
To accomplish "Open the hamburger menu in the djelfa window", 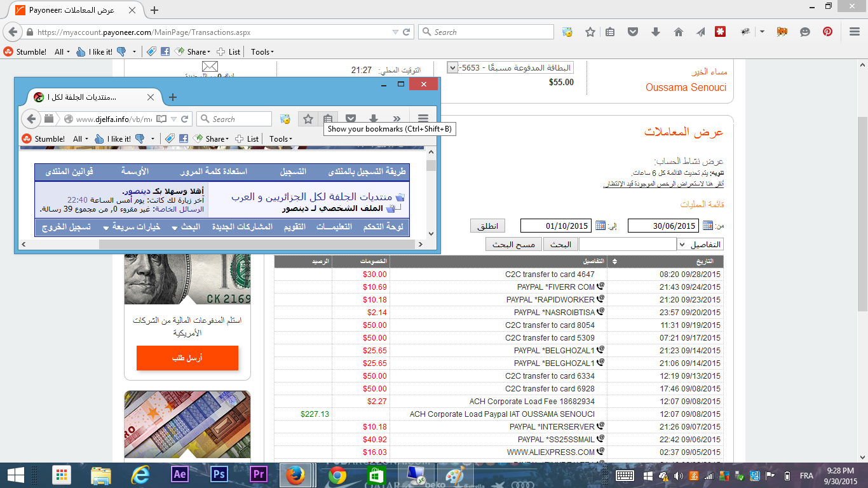I will 423,119.
